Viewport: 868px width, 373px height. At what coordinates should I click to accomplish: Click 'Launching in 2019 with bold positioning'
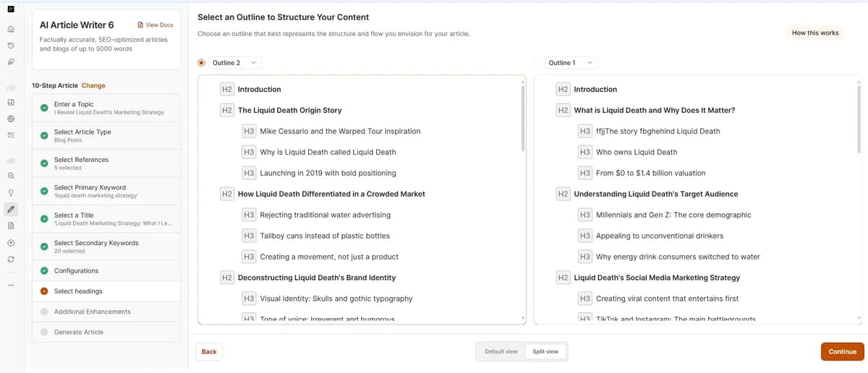point(328,173)
